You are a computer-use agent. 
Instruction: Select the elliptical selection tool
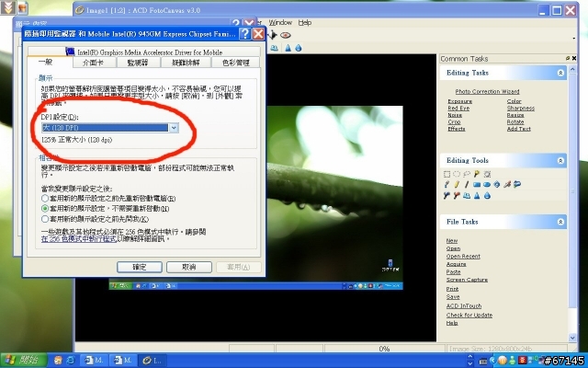tap(457, 174)
